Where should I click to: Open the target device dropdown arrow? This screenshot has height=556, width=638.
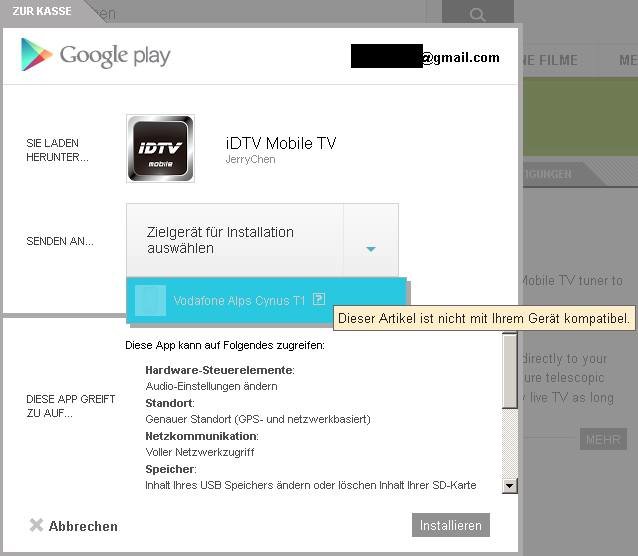(x=371, y=249)
